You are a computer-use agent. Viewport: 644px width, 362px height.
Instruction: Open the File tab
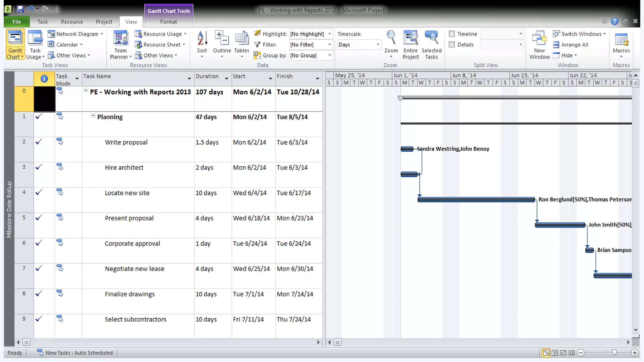pos(17,22)
